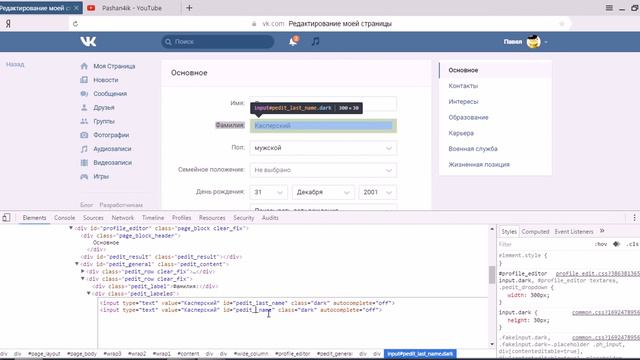The width and height of the screenshot is (640, 360).
Task: Open the Военная служба section
Action: (473, 149)
